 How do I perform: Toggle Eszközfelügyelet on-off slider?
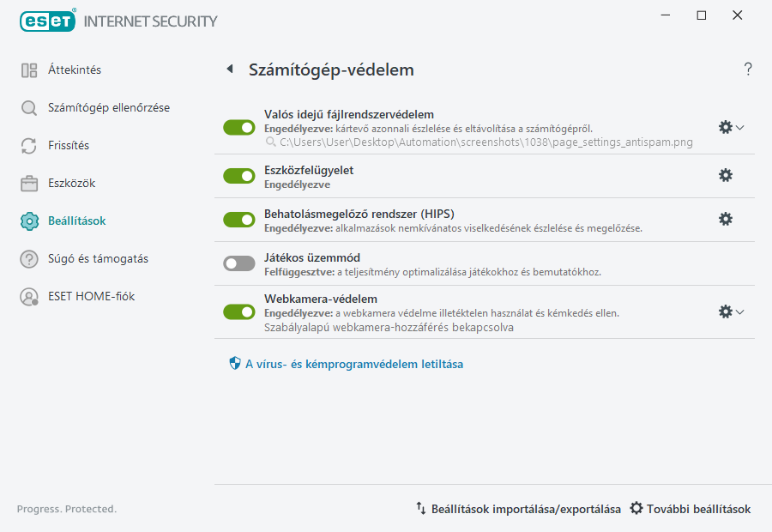click(238, 177)
